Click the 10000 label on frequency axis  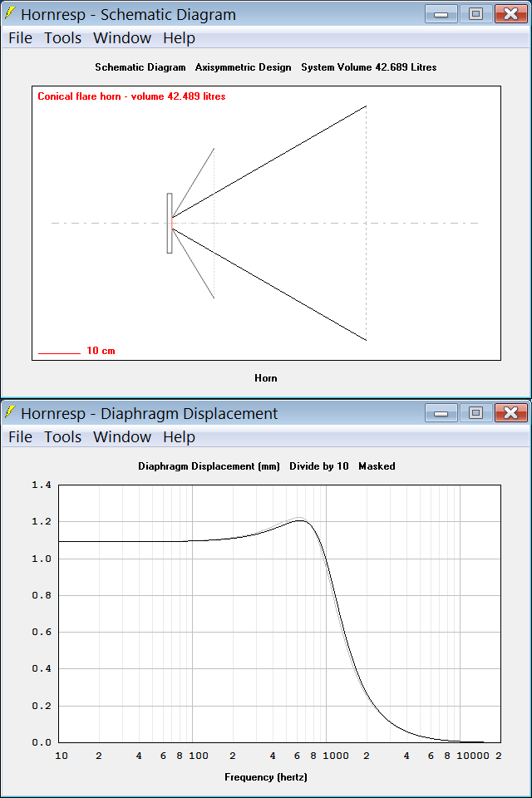click(x=473, y=756)
